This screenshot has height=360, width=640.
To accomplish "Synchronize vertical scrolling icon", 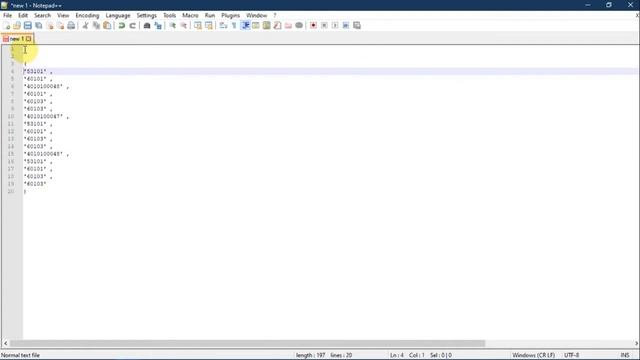I will [x=198, y=26].
